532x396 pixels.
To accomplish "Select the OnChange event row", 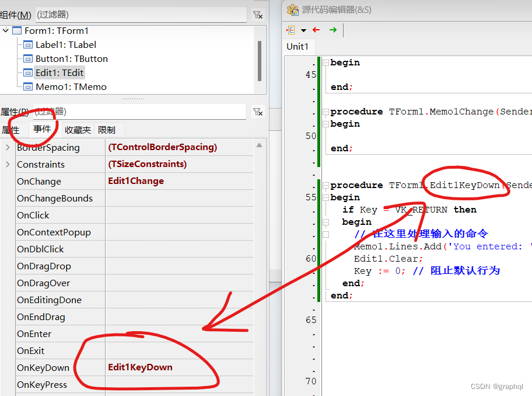I will [134, 182].
